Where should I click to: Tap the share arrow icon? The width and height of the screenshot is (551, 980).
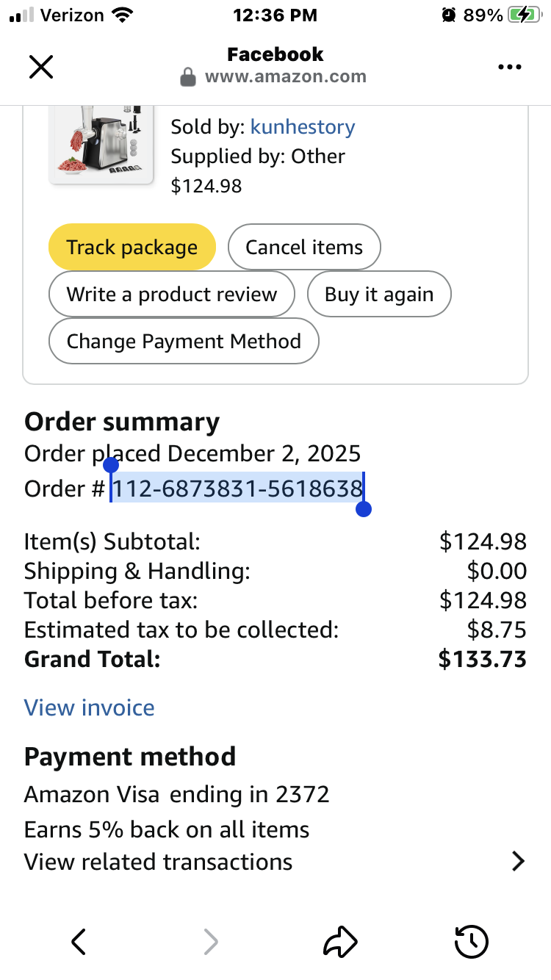click(340, 941)
